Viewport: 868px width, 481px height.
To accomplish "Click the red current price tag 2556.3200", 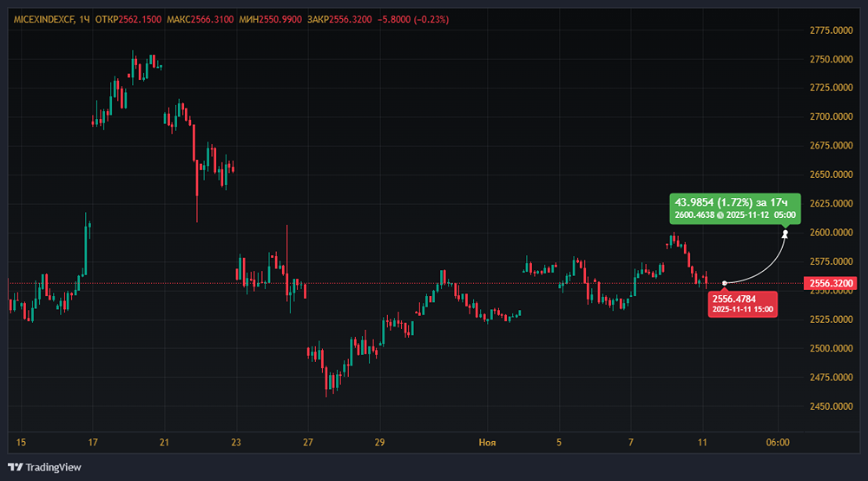I will pyautogui.click(x=832, y=283).
